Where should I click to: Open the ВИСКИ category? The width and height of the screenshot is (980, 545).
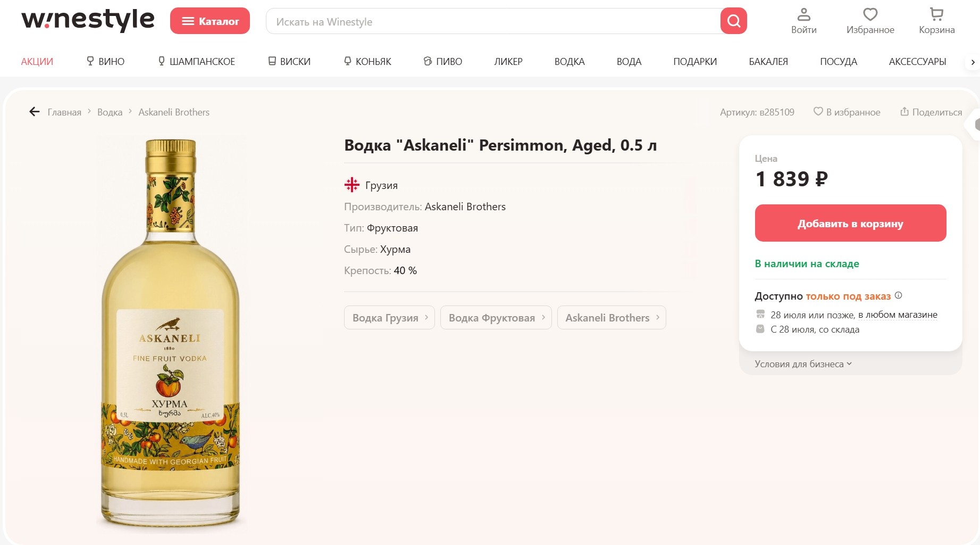click(x=289, y=62)
